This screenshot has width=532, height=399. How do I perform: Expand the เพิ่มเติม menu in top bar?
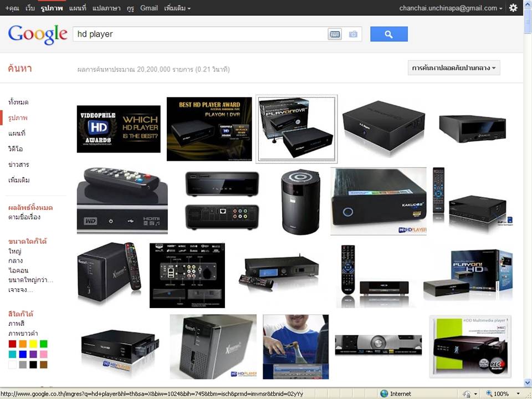pyautogui.click(x=177, y=8)
